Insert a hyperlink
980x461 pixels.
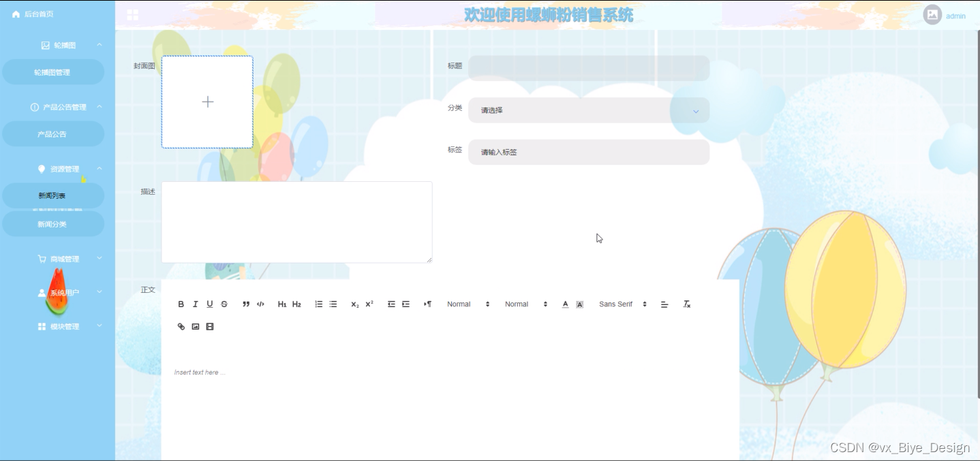181,327
